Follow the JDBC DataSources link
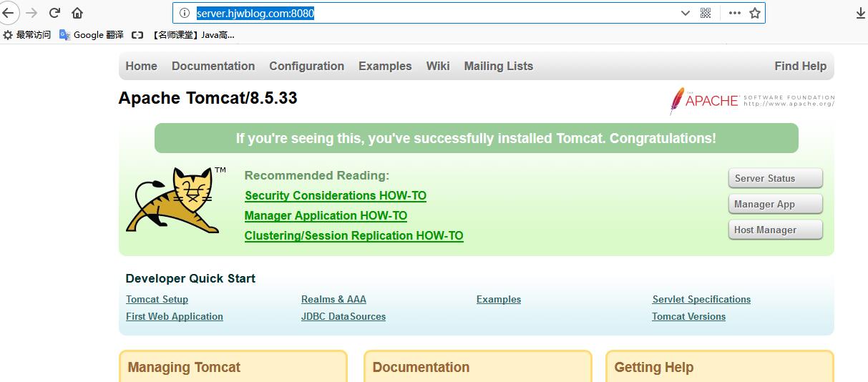Image resolution: width=868 pixels, height=382 pixels. coord(343,316)
